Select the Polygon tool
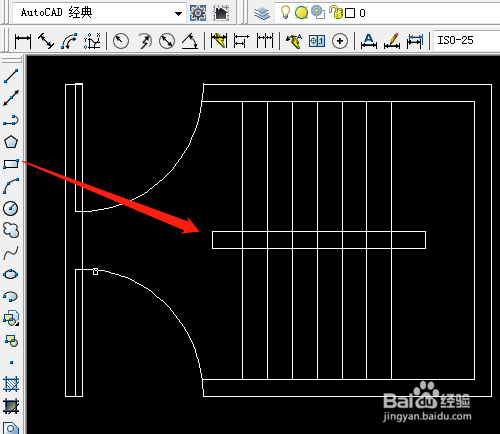 [x=11, y=142]
